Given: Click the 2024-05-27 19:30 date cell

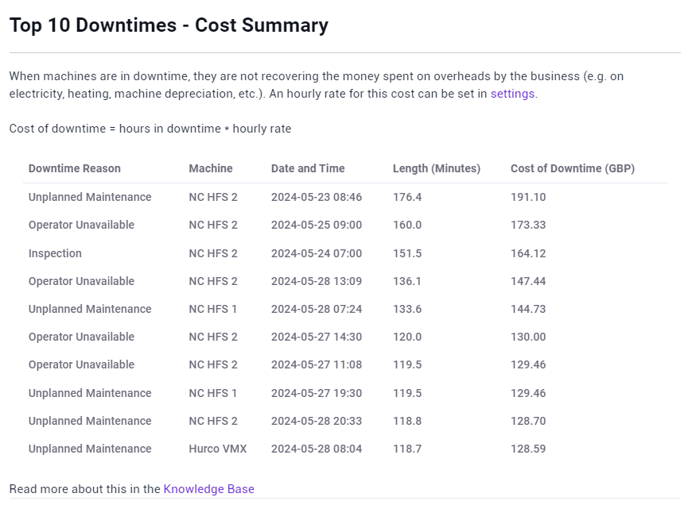Looking at the screenshot, I should (x=316, y=394).
